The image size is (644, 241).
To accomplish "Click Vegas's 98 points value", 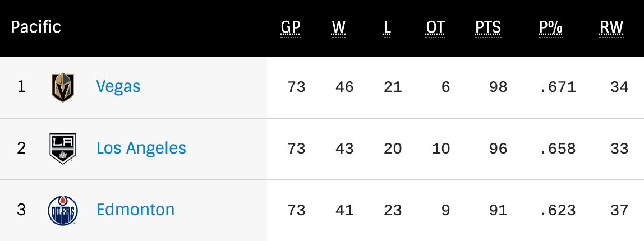I will (498, 87).
